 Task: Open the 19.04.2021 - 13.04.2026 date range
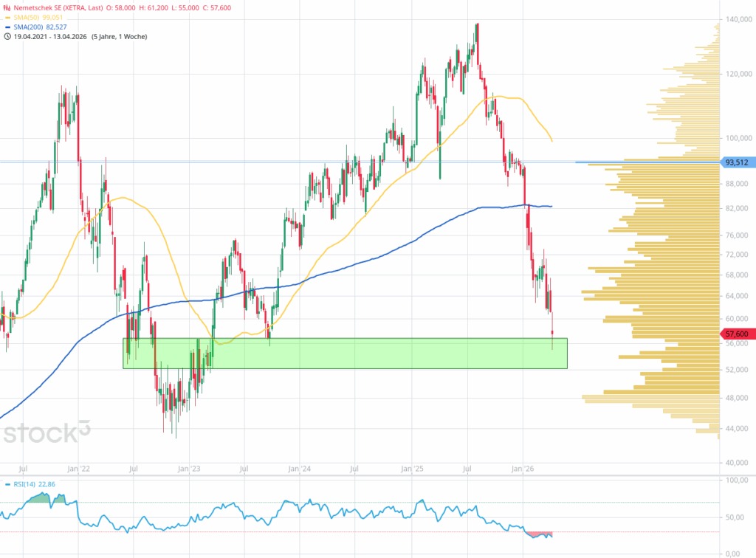(x=50, y=36)
